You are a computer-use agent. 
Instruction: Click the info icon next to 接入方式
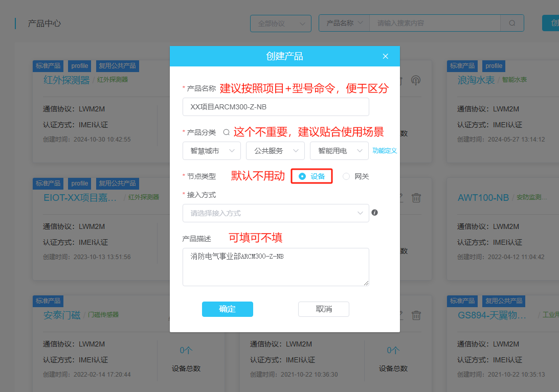coord(374,213)
